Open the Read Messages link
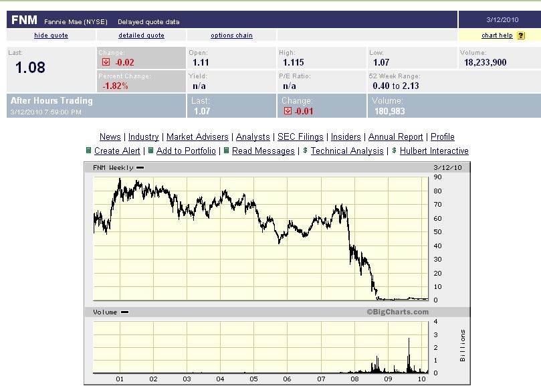 pyautogui.click(x=263, y=151)
